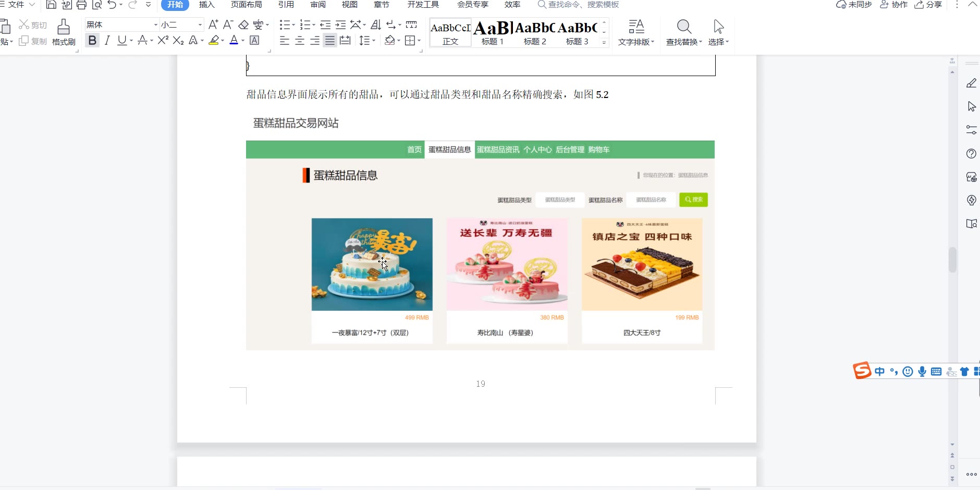The height and width of the screenshot is (490, 980).
Task: Switch to the 审阅 tab
Action: (x=318, y=5)
